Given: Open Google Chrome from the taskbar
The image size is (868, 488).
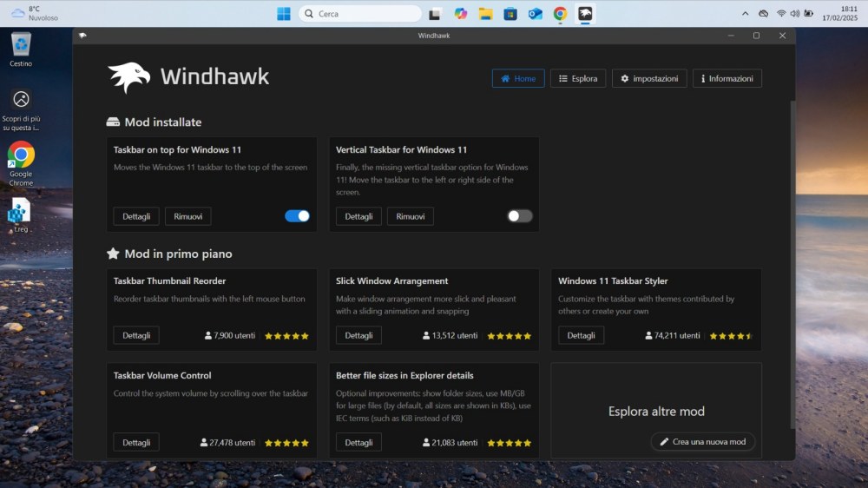Looking at the screenshot, I should pyautogui.click(x=561, y=14).
